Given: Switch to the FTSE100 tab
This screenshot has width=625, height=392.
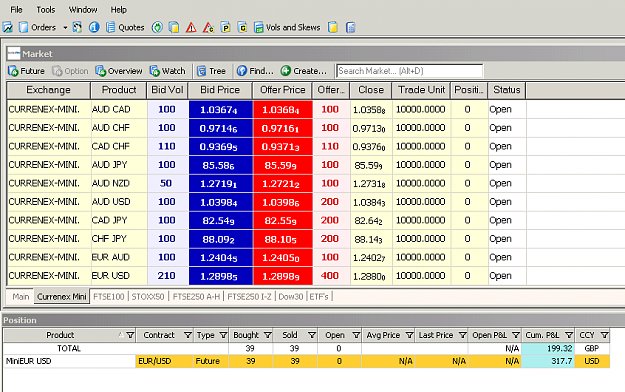Looking at the screenshot, I should click(109, 297).
